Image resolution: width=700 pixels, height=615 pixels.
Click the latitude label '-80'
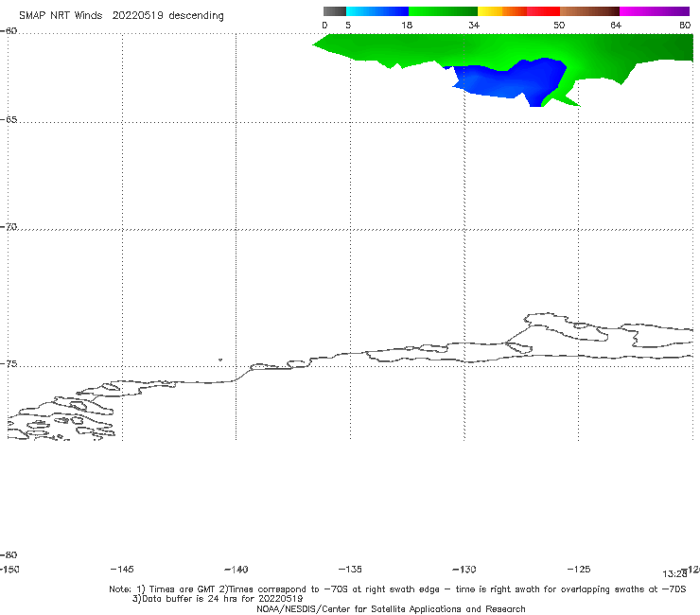[x=9, y=554]
